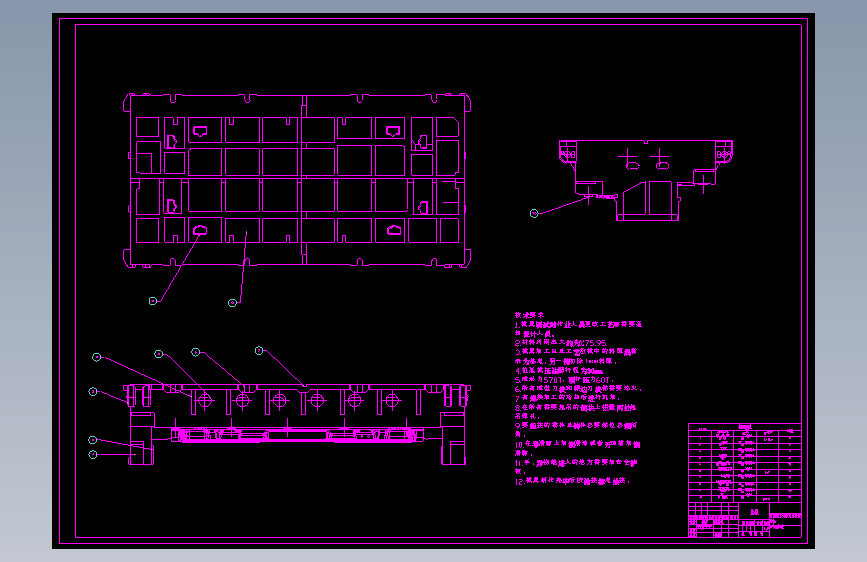
Task: Select the lowest balloon left of the front view's foot
Action: tap(93, 454)
